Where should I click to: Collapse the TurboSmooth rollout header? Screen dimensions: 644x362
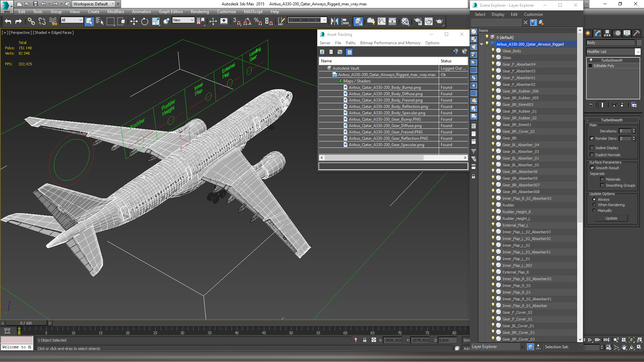[611, 120]
